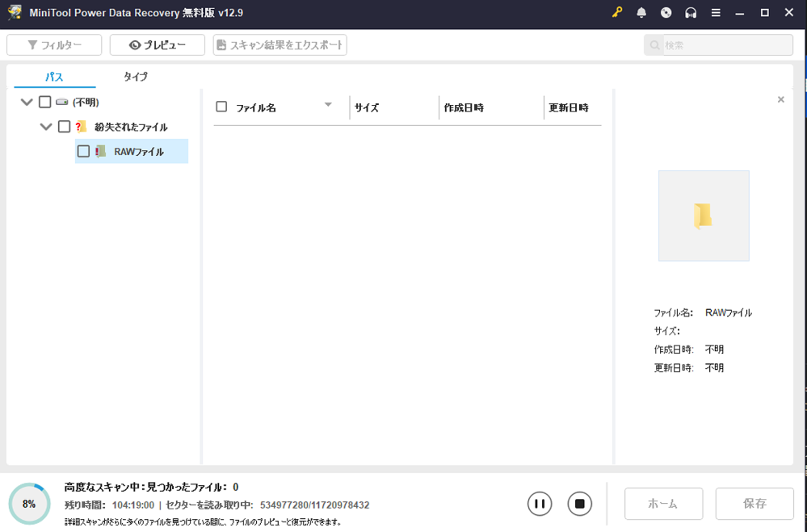Image resolution: width=807 pixels, height=532 pixels.
Task: Click the key registration icon in title bar
Action: (x=616, y=13)
